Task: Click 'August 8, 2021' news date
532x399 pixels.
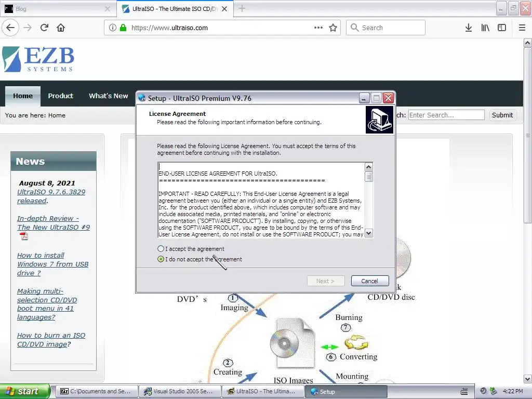Action: (47, 183)
